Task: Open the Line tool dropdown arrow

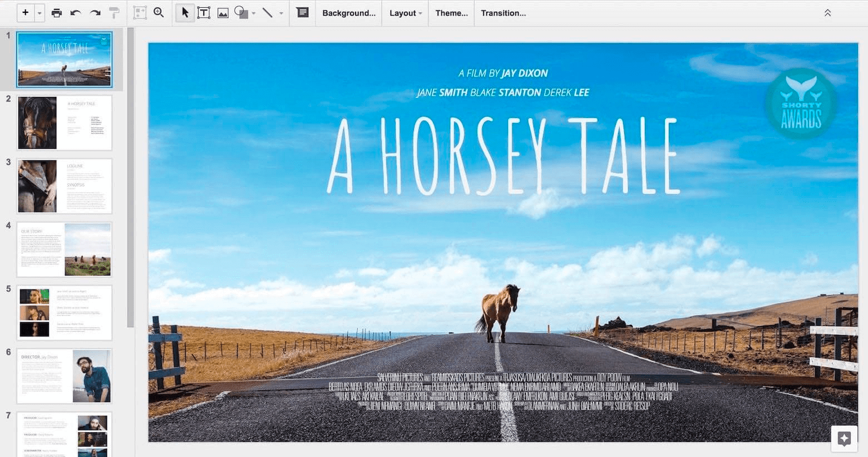Action: [280, 12]
